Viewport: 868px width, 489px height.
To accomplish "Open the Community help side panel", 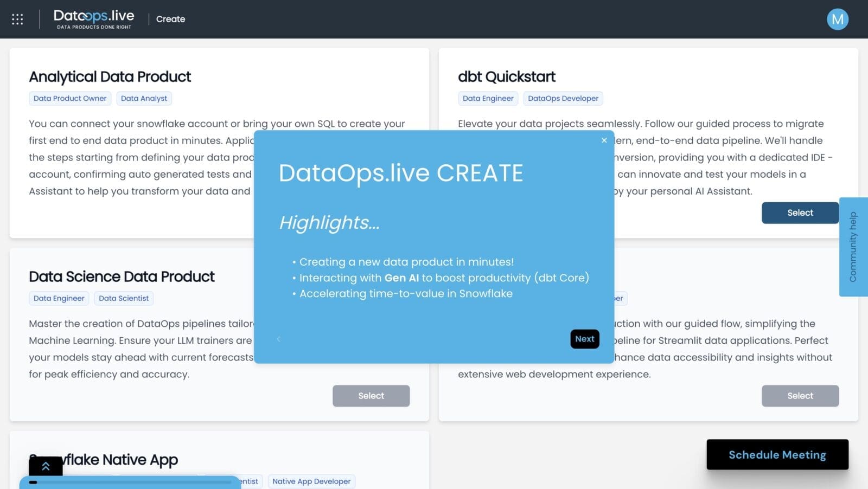I will click(853, 246).
